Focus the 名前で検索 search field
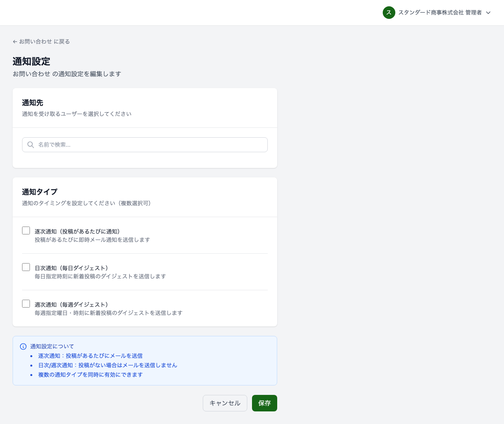Screen dimensions: 504x424 (145, 145)
